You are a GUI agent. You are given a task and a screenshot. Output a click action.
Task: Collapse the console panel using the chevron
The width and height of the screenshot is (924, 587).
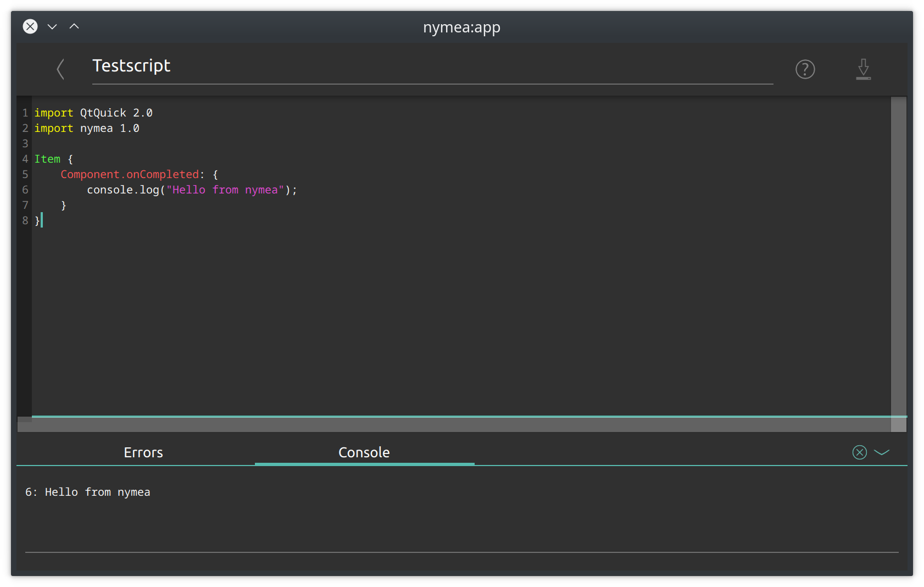click(x=882, y=452)
